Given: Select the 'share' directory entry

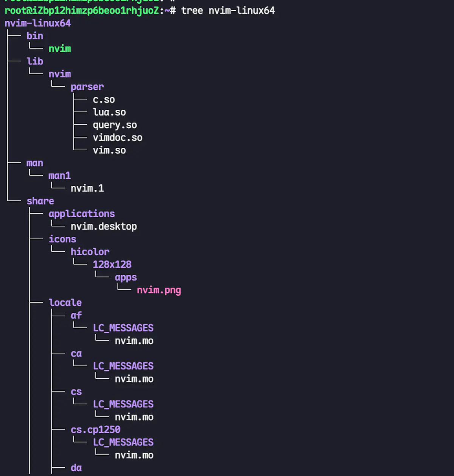Looking at the screenshot, I should coord(40,201).
